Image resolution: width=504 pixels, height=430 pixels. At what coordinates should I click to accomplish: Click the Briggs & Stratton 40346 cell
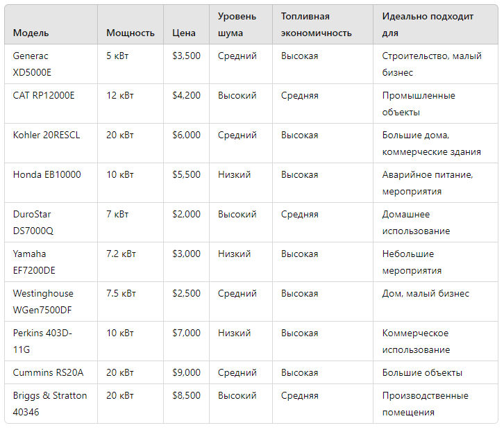point(50,404)
